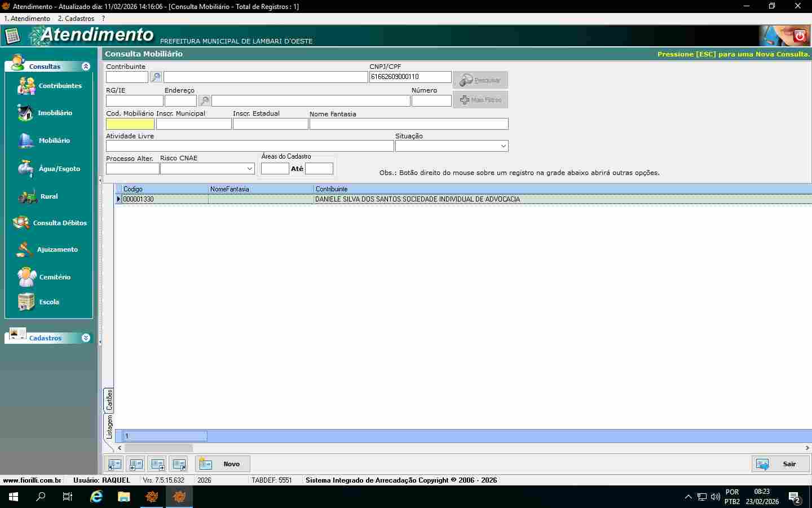Open the 1. Atendimento menu

(x=27, y=19)
